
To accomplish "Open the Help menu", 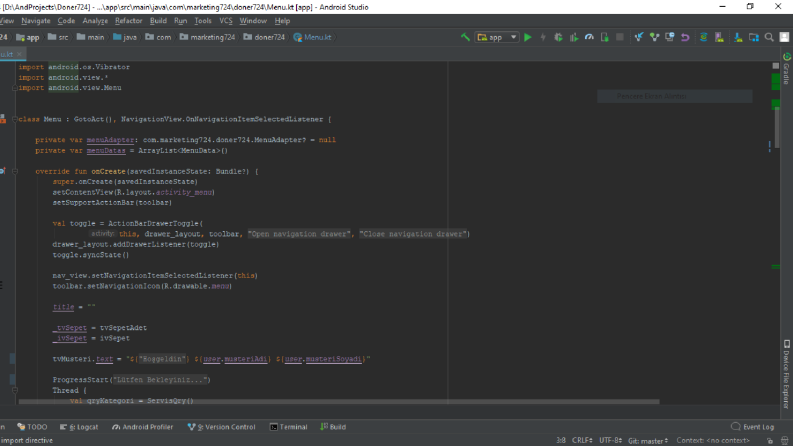I will click(282, 21).
